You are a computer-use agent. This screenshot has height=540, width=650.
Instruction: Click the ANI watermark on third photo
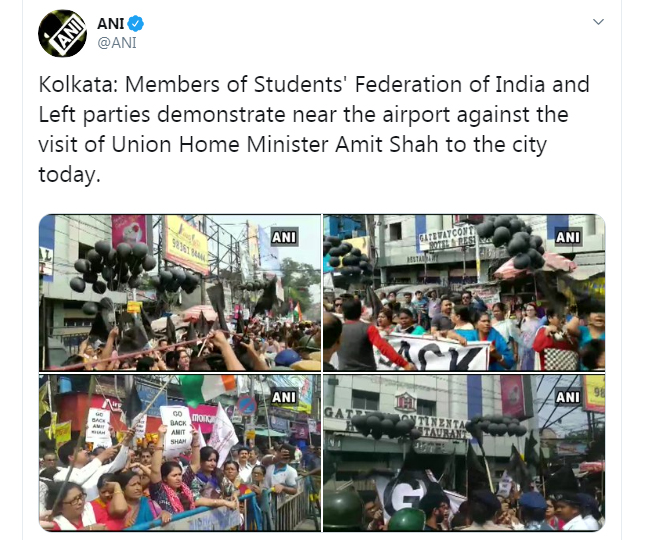point(284,397)
